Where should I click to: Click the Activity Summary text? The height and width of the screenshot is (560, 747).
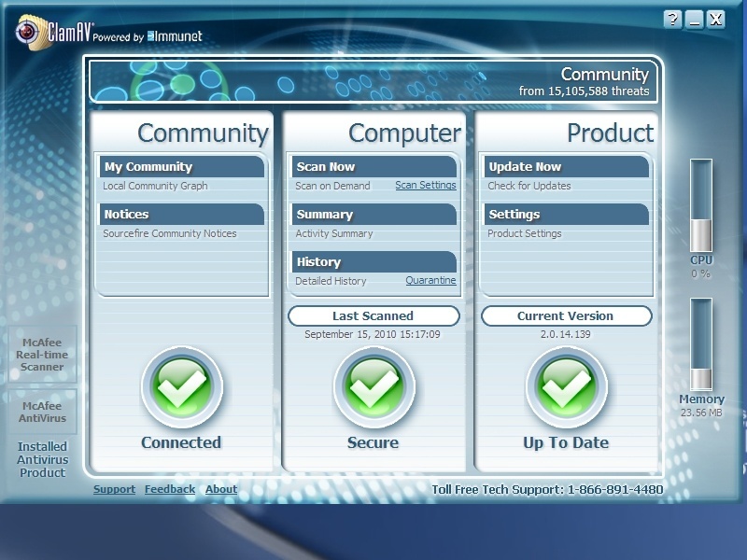(334, 233)
